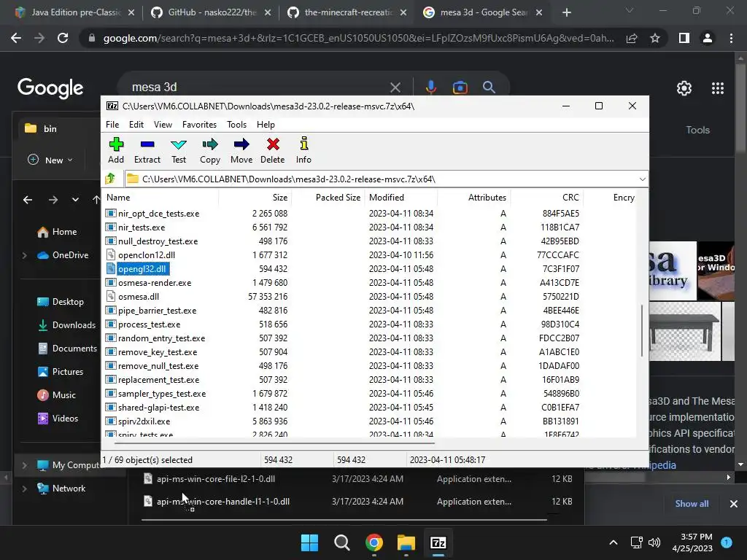Click the Chrome address bar URL

358,38
